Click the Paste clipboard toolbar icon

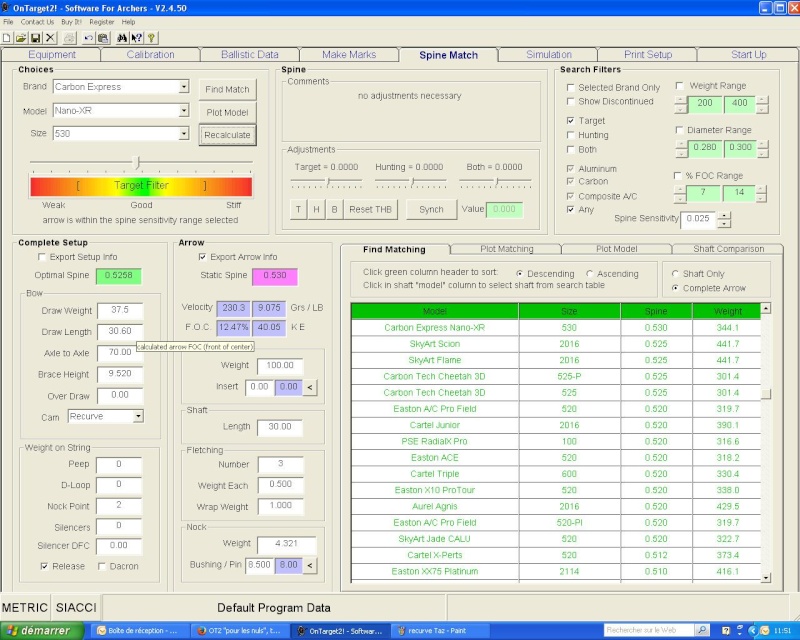tap(103, 38)
